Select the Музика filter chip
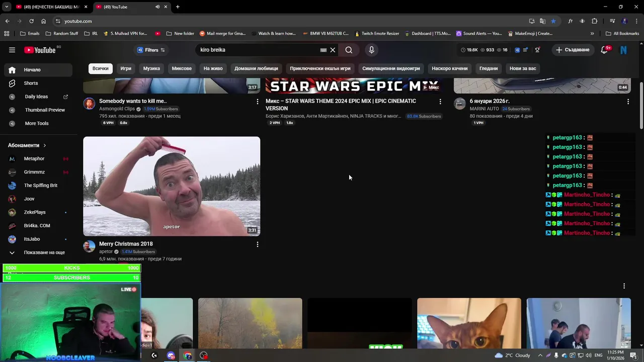This screenshot has width=644, height=362. click(151, 68)
